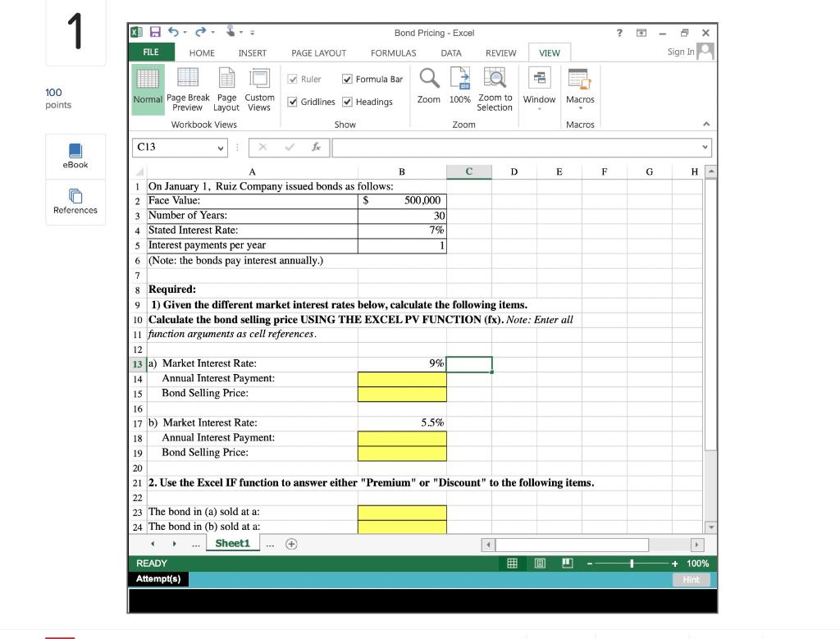Select Page Break Preview view

187,88
